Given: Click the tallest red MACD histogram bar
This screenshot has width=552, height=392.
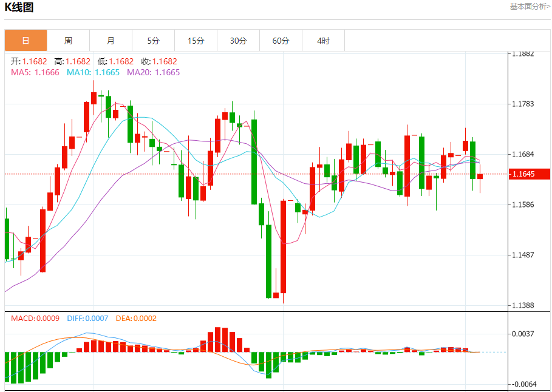Looking at the screenshot, I should pyautogui.click(x=218, y=340).
